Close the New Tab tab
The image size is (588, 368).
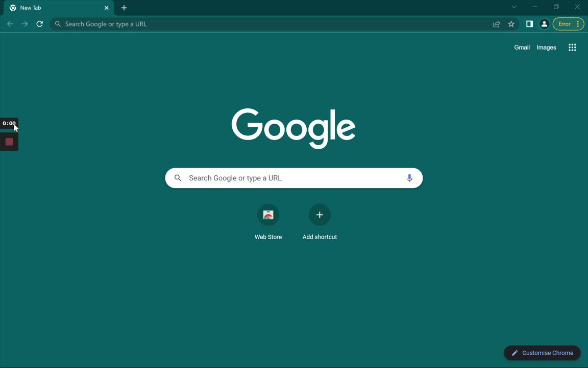coord(107,8)
